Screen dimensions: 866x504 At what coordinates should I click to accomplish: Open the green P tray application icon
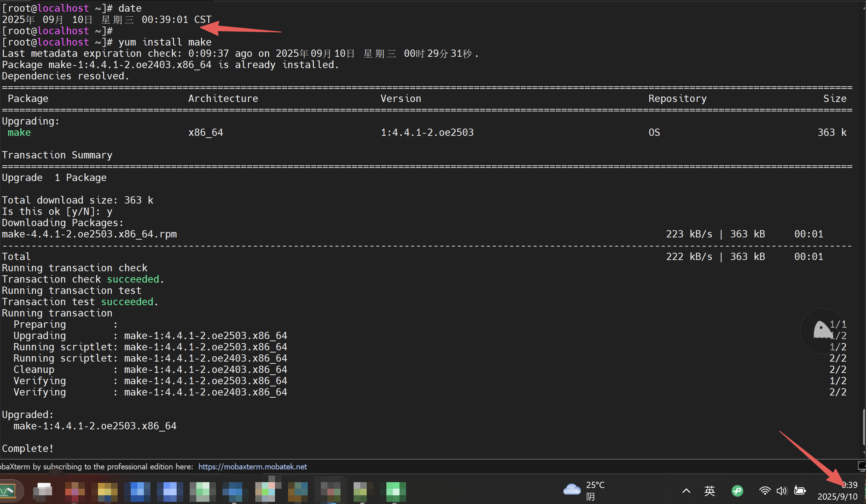pyautogui.click(x=737, y=491)
